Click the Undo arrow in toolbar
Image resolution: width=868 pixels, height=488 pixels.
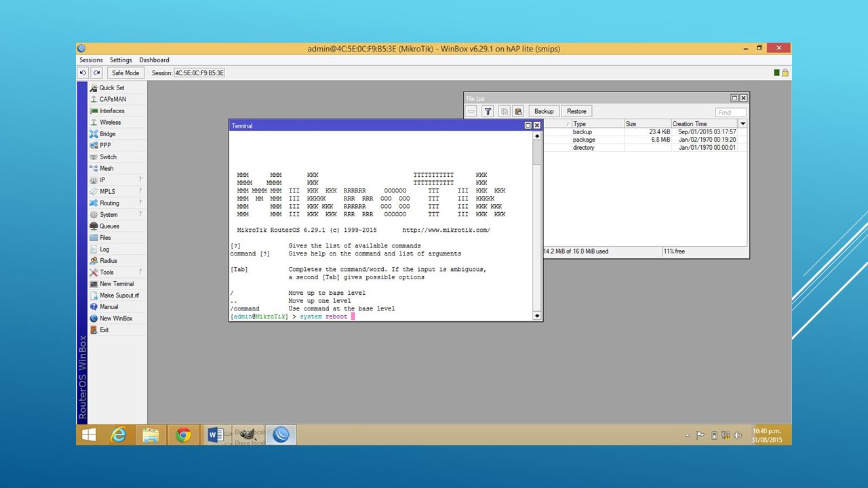point(83,73)
